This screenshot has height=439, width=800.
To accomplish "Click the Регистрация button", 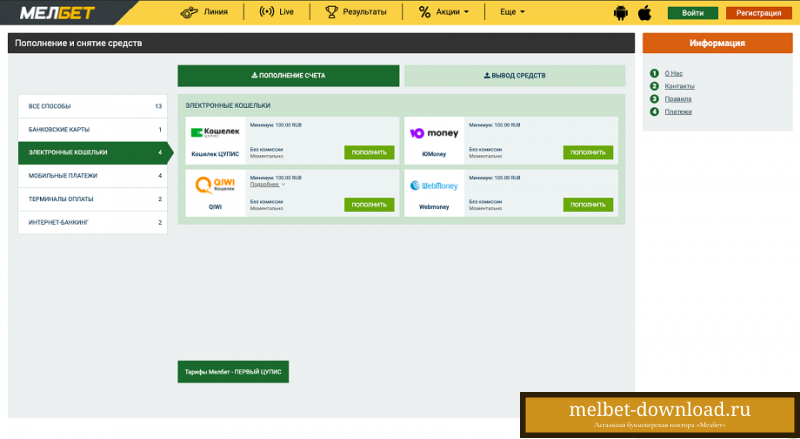I will (x=759, y=13).
